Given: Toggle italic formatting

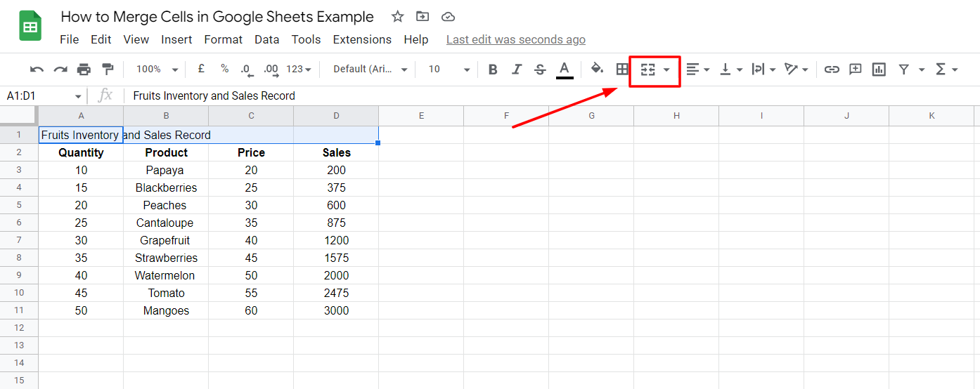Looking at the screenshot, I should 517,70.
